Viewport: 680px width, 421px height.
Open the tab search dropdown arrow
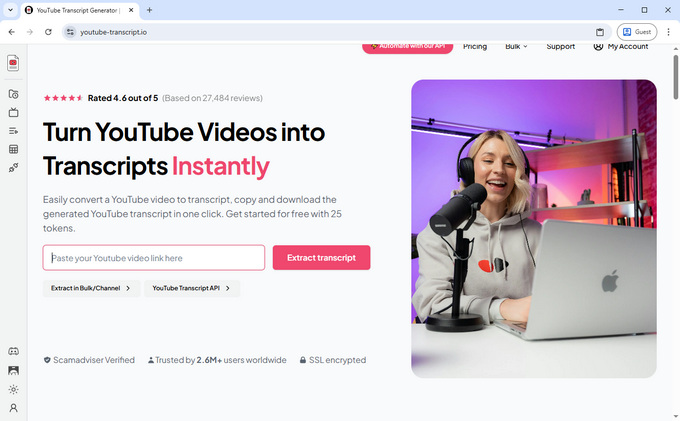coord(10,10)
